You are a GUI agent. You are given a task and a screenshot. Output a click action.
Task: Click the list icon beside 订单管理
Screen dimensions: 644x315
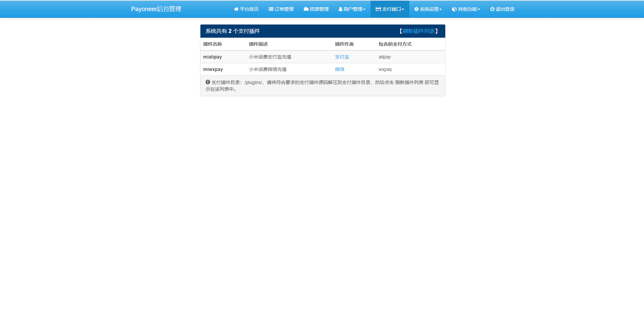click(271, 9)
